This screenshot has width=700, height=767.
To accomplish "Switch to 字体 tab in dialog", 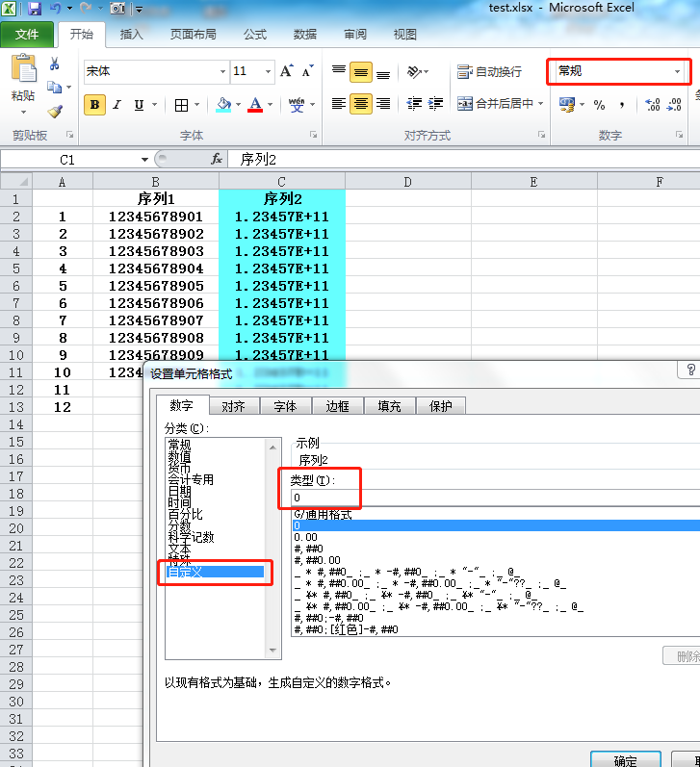I will tap(285, 406).
